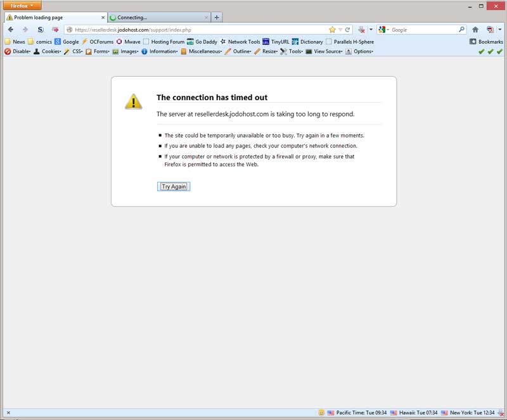Image resolution: width=507 pixels, height=420 pixels.
Task: Click the flag icon beside New York
Action: point(445,412)
